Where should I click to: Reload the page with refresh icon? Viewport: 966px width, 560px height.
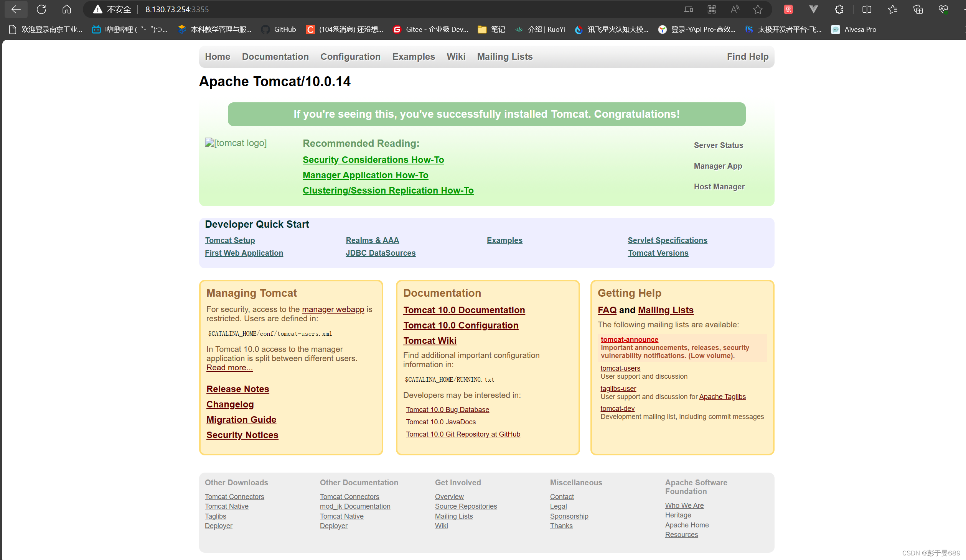[x=41, y=9]
